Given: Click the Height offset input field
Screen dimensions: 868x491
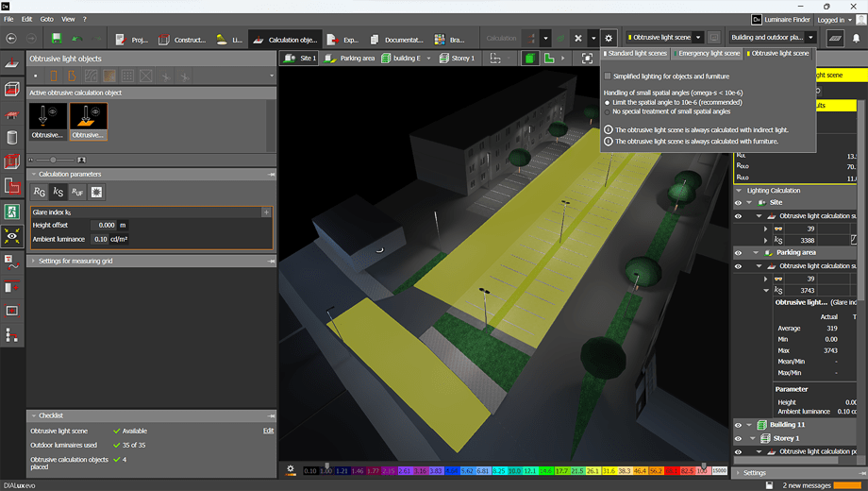Looking at the screenshot, I should pyautogui.click(x=104, y=226).
